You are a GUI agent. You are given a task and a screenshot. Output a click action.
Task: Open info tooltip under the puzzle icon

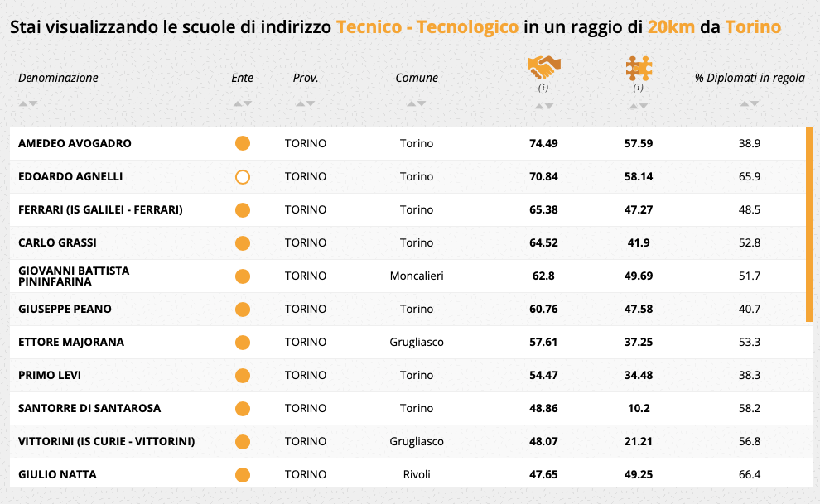pos(639,88)
